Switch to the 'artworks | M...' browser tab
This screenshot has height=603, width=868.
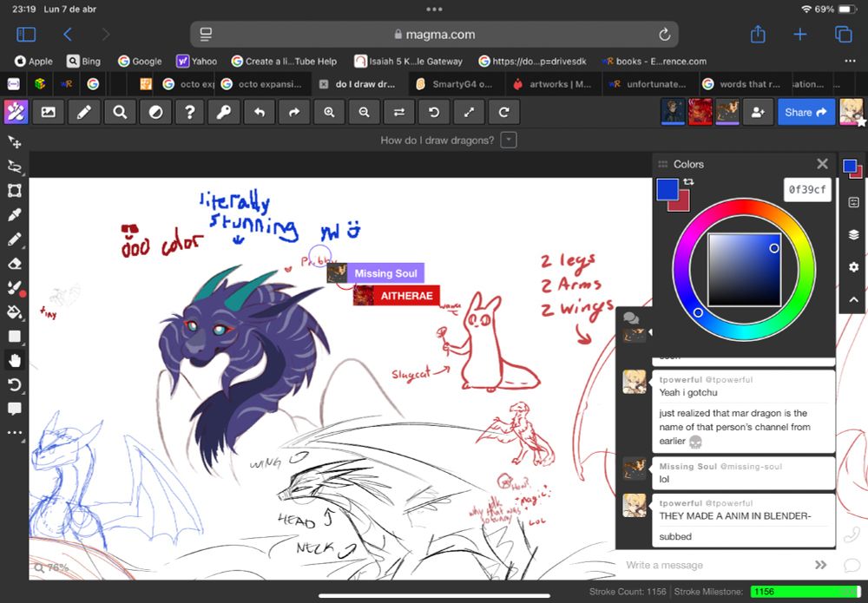click(x=552, y=84)
